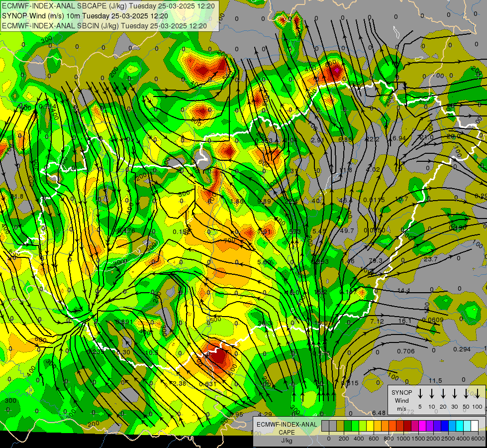Image resolution: width=487 pixels, height=448 pixels.
Task: Click the '21.8' value at the left edge
Action: click(16, 197)
